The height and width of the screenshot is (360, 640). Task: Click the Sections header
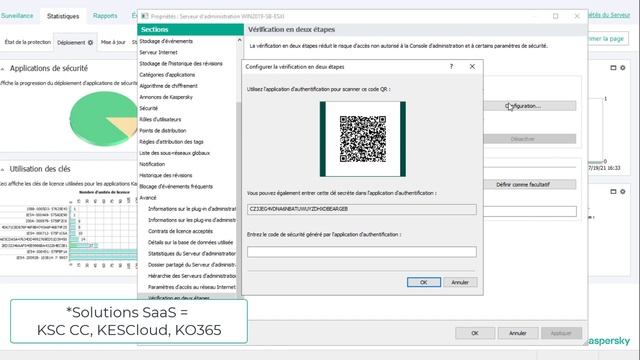click(x=191, y=29)
